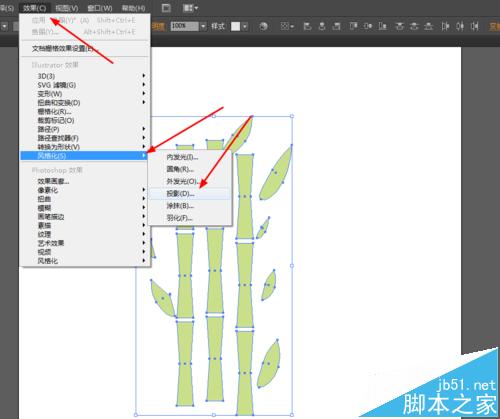Viewport: 500px width, 419px height.
Task: Click the Horizontal Distribute Left icon
Action: point(445,26)
